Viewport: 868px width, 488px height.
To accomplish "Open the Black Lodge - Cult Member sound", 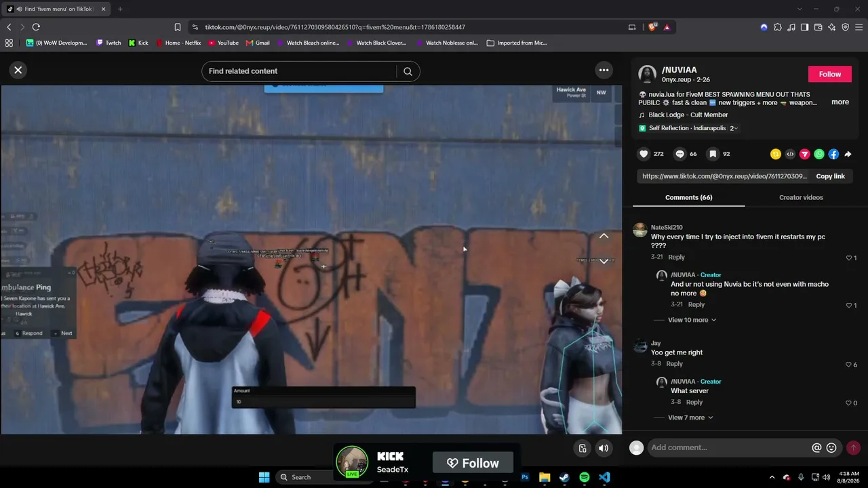I will pos(688,115).
